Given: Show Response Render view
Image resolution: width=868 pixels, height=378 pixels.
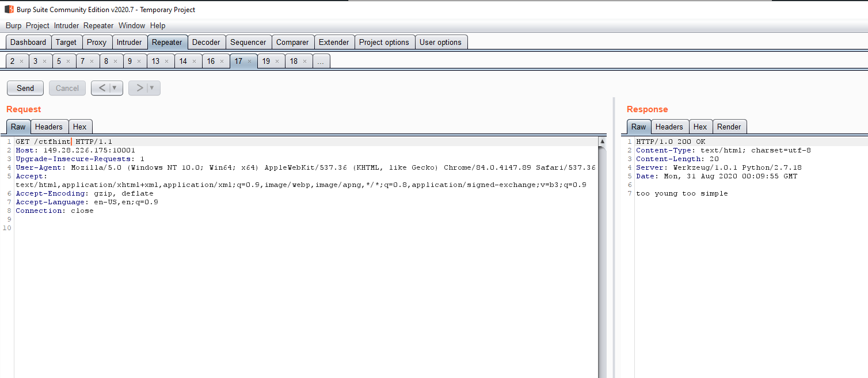Looking at the screenshot, I should [729, 127].
